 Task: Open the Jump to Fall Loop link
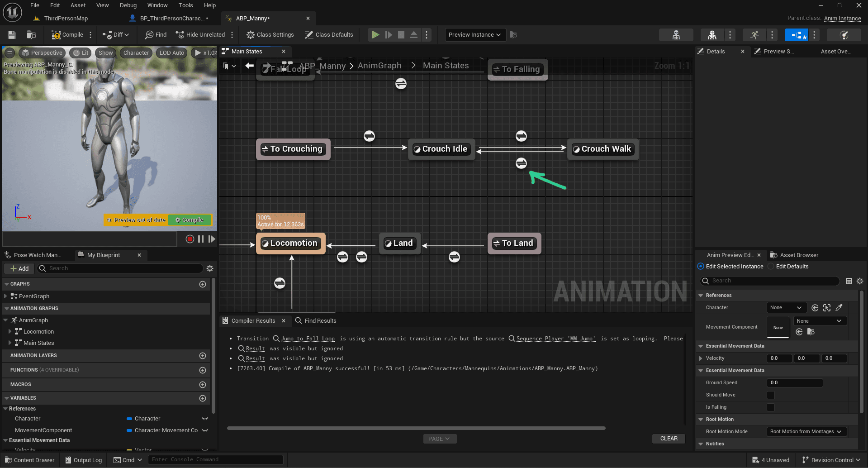click(x=308, y=339)
